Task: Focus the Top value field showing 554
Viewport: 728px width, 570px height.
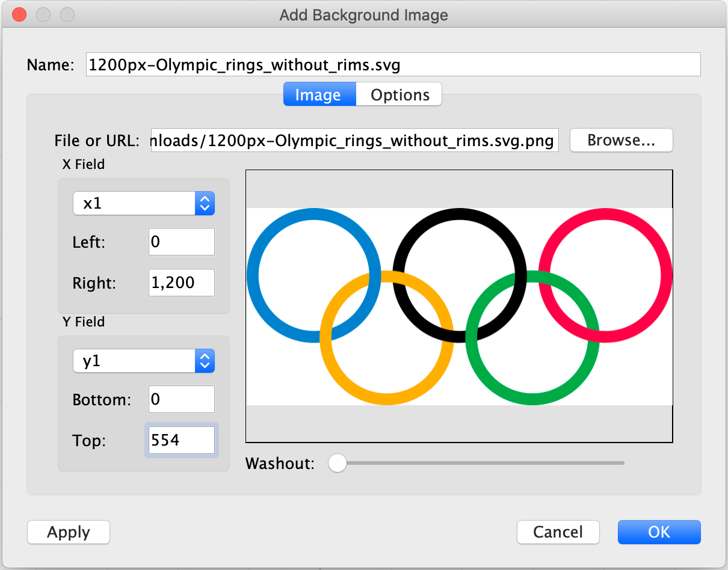Action: click(182, 440)
